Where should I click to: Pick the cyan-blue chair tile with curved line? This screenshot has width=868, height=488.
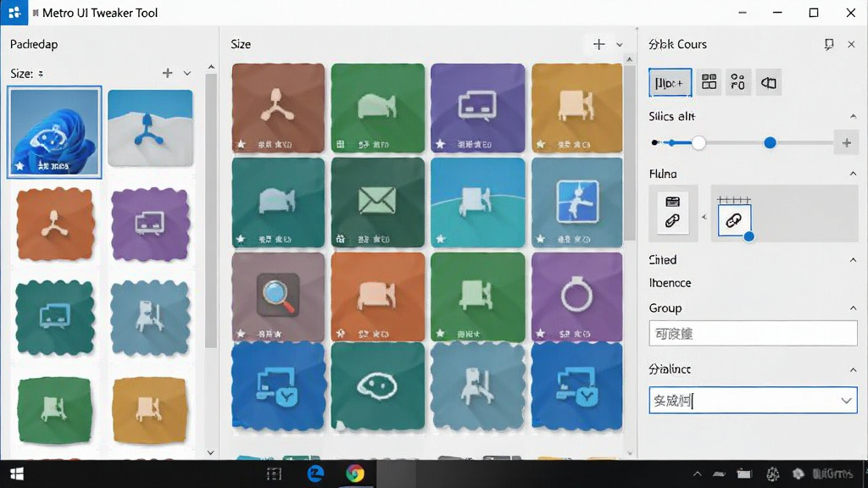[x=478, y=202]
